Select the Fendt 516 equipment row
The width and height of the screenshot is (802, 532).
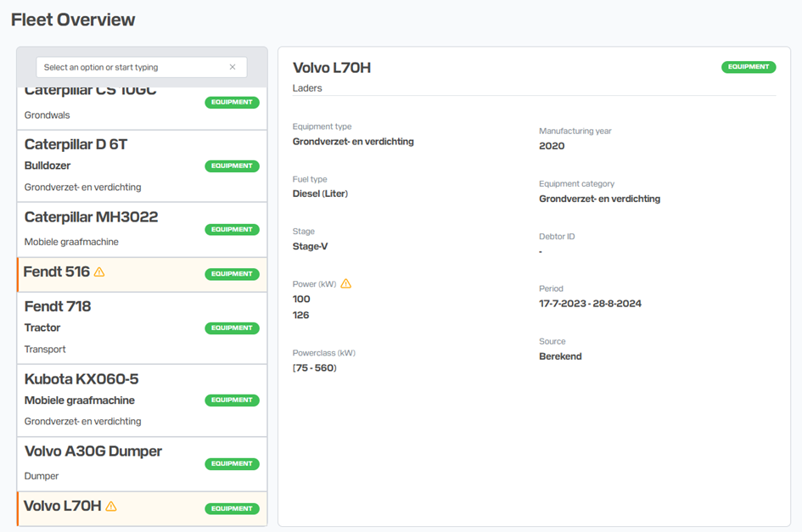(143, 275)
